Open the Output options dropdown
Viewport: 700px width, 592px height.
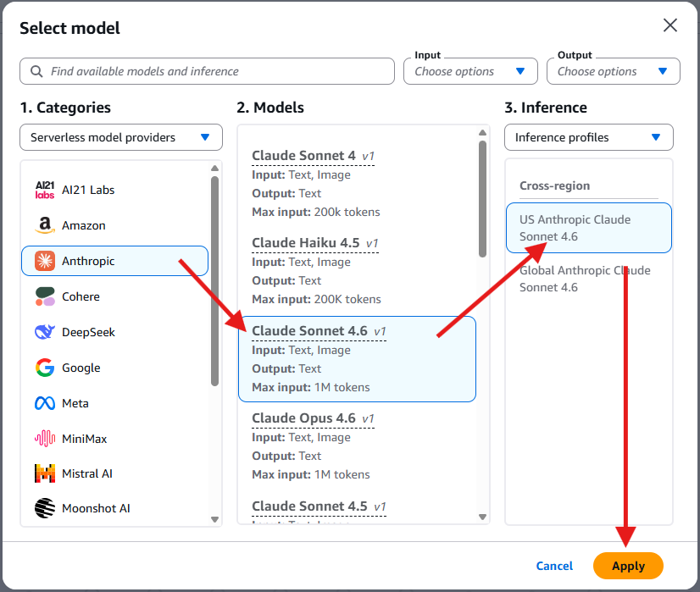(614, 71)
